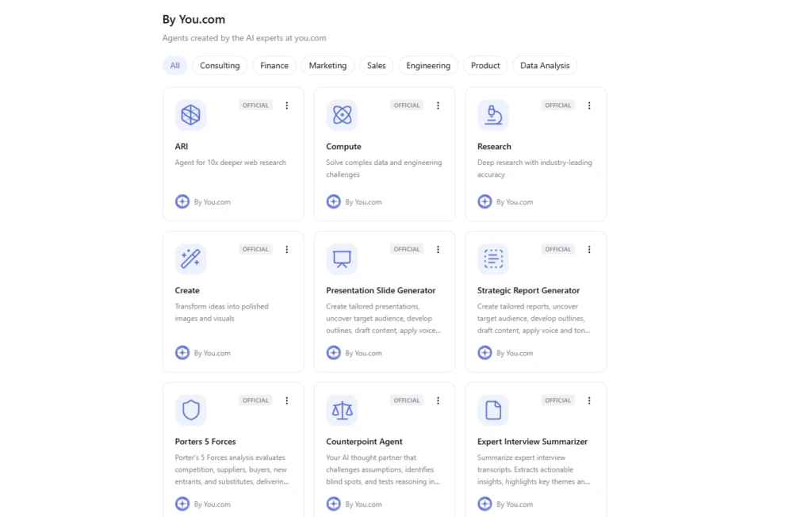The image size is (812, 517).
Task: Open the three-dot menu on ARI card
Action: tap(287, 105)
